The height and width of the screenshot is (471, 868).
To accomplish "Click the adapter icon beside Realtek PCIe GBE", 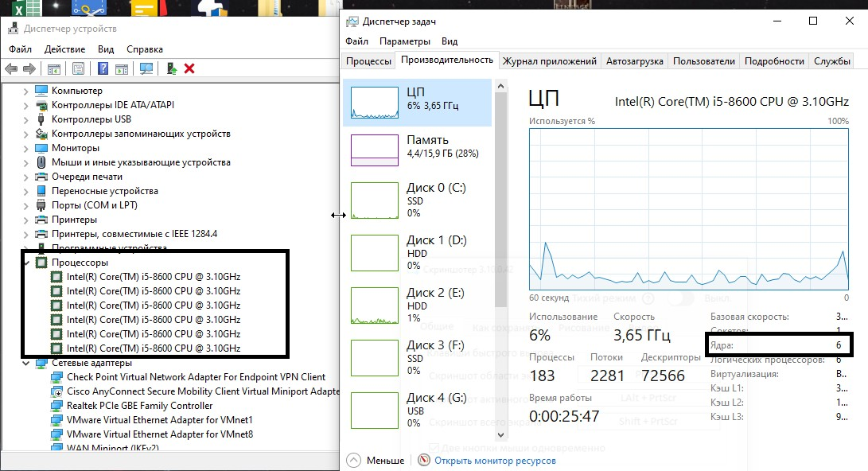I will point(56,406).
